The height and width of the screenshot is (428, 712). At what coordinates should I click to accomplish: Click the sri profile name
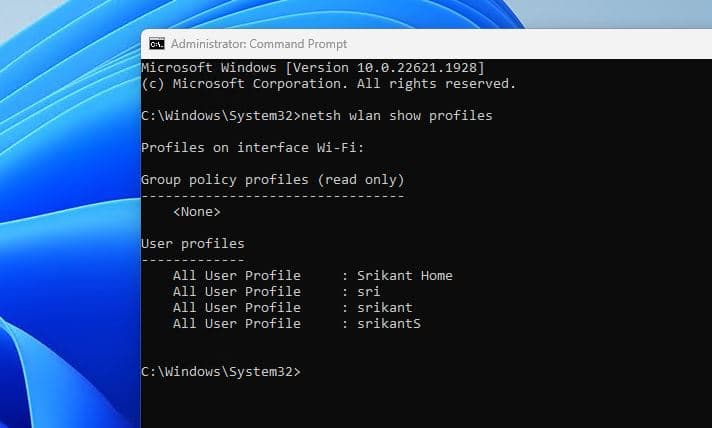click(x=369, y=291)
